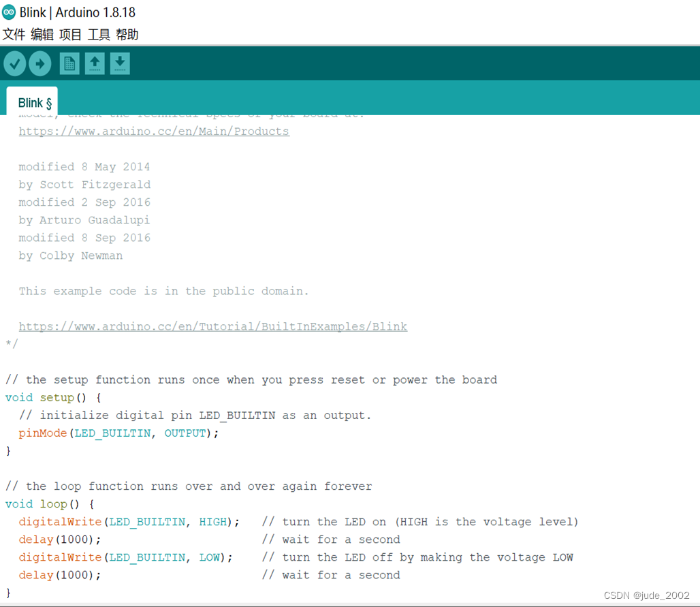This screenshot has width=700, height=607.
Task: Click the Arduino logo in the title bar
Action: [8, 12]
